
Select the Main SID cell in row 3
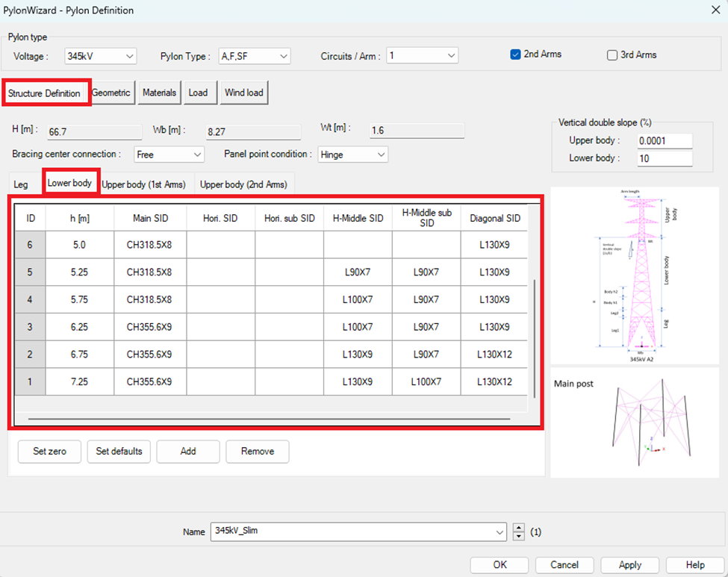[149, 327]
